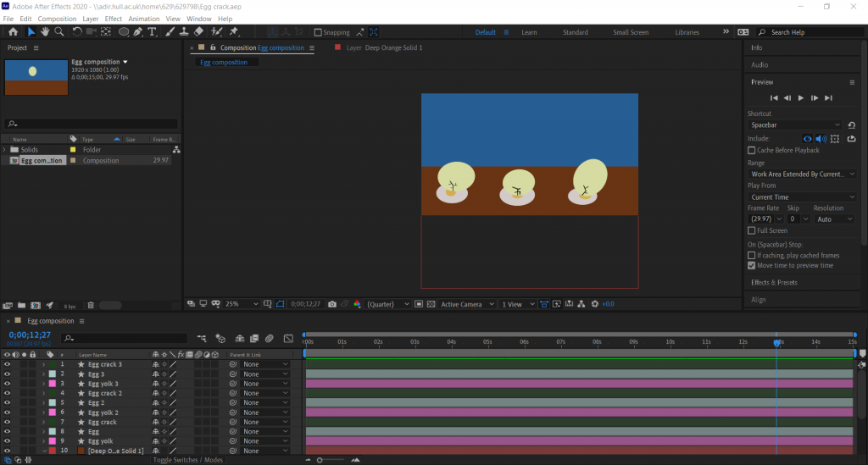This screenshot has height=465, width=868.
Task: Uncheck Move time to preview time
Action: 752,265
